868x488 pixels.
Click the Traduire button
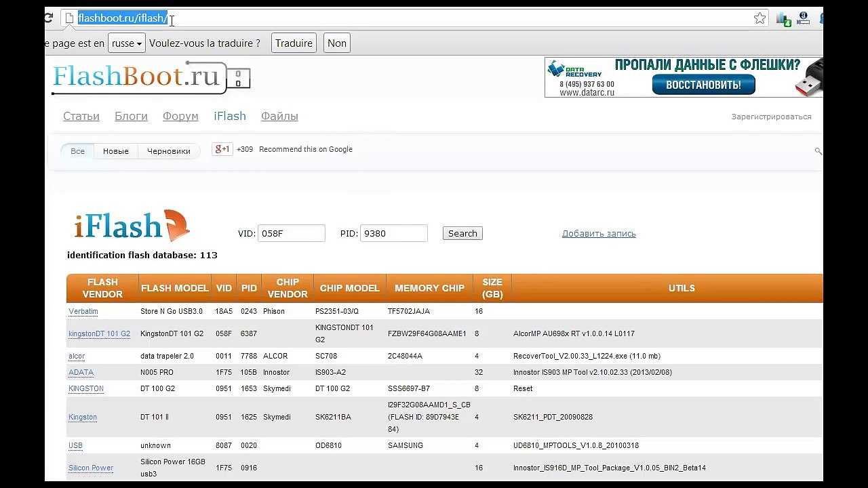tap(294, 43)
